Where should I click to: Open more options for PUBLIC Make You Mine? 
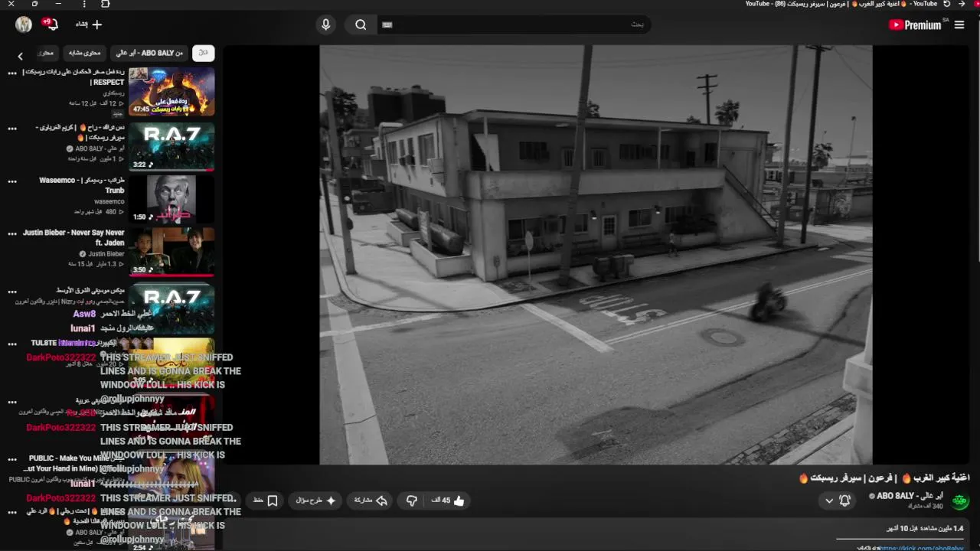tap(12, 459)
